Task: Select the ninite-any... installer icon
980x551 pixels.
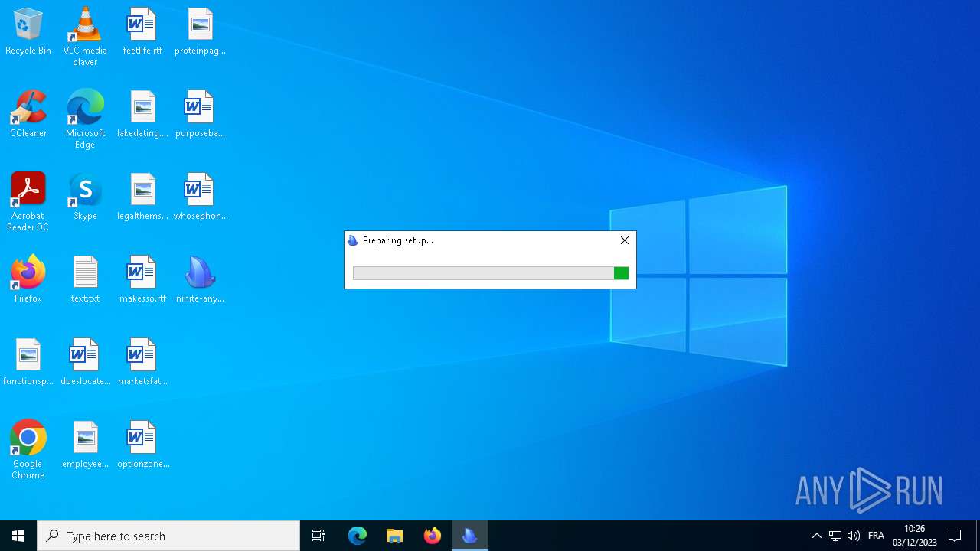Action: tap(200, 280)
